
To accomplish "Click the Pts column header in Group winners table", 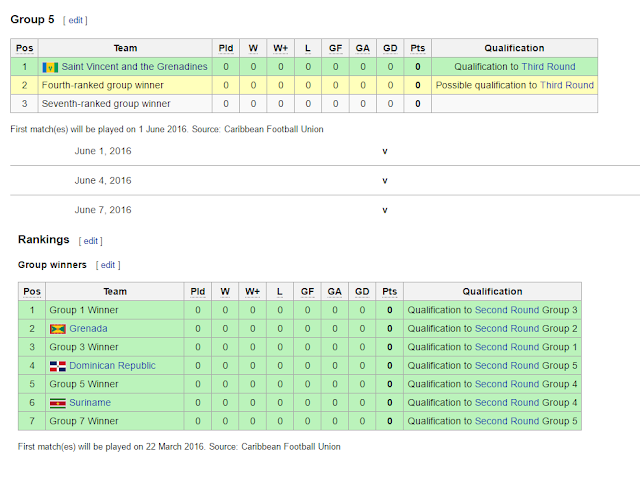I will point(389,292).
